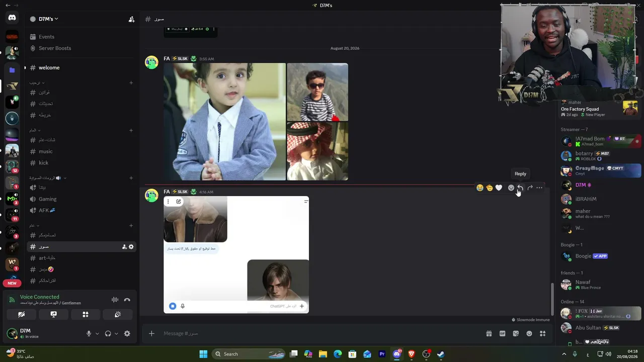The width and height of the screenshot is (644, 362).
Task: Open Windows Start menu
Action: pyautogui.click(x=203, y=354)
